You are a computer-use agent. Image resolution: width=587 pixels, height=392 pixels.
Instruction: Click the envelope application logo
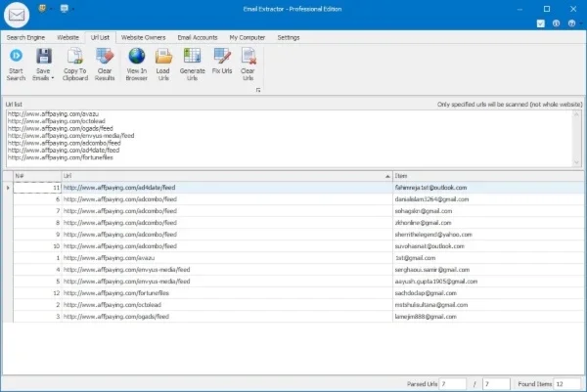(17, 15)
